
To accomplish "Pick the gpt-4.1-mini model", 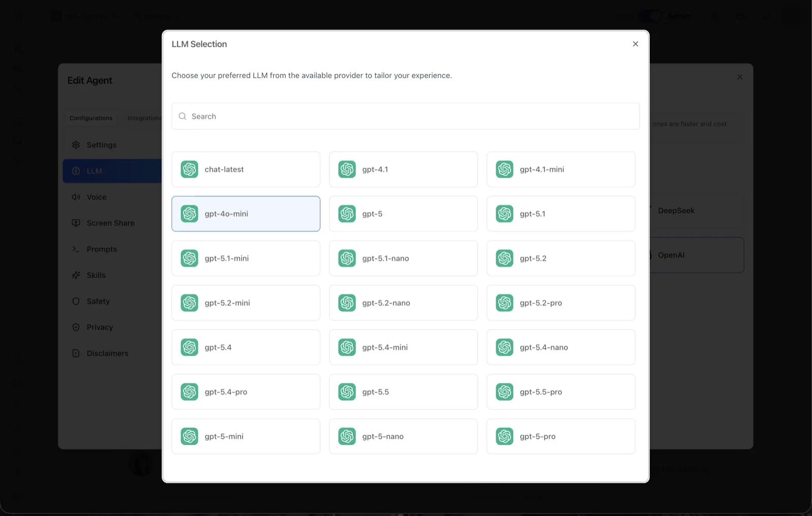I will click(561, 169).
